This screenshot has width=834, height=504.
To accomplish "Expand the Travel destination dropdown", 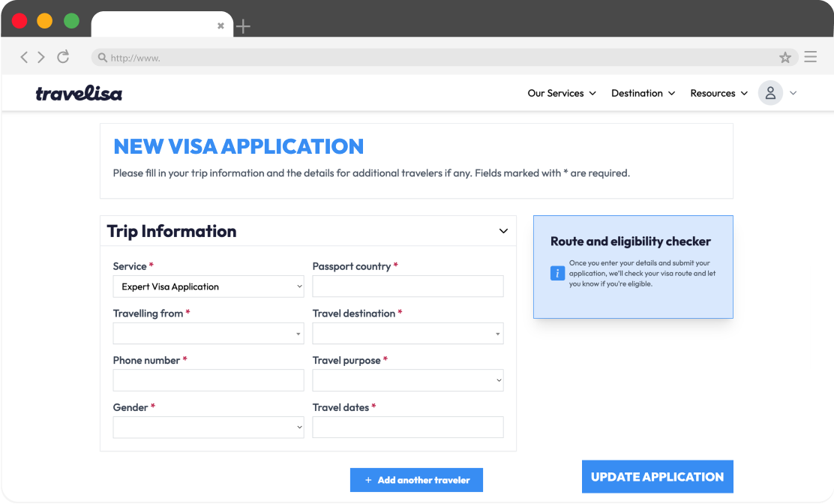I will pos(408,334).
